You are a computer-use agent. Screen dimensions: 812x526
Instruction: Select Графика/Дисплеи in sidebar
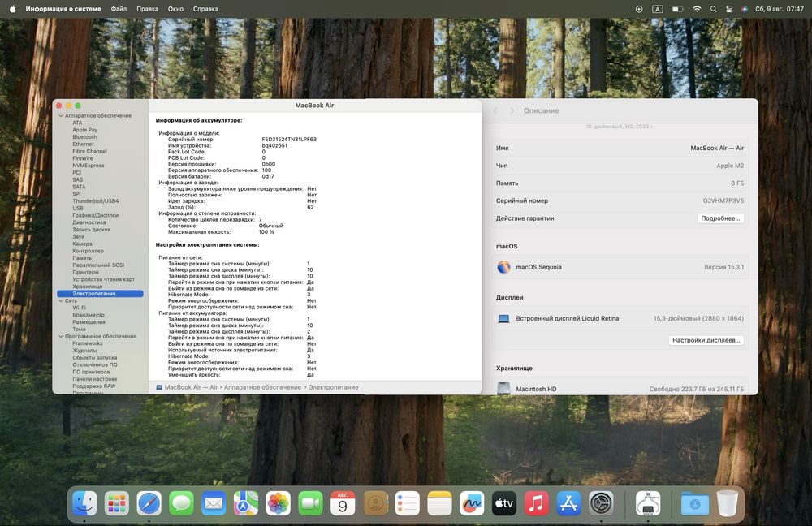[x=95, y=215]
